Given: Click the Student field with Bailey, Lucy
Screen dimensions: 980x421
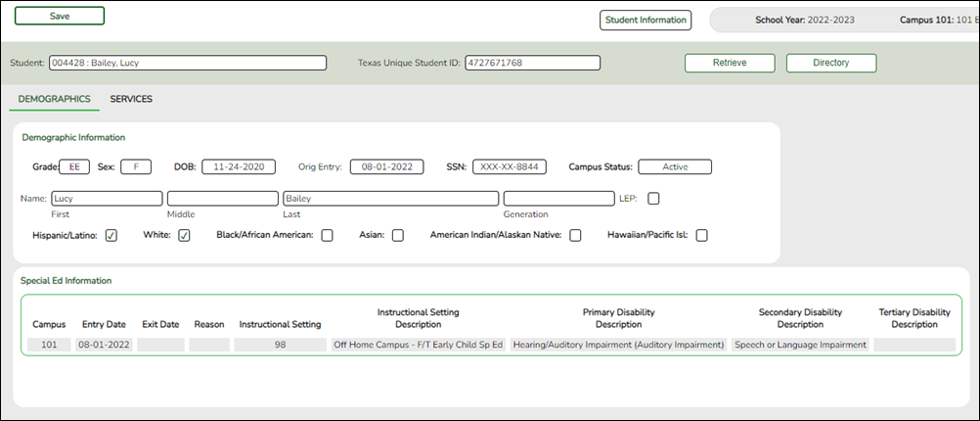Looking at the screenshot, I should tap(188, 64).
